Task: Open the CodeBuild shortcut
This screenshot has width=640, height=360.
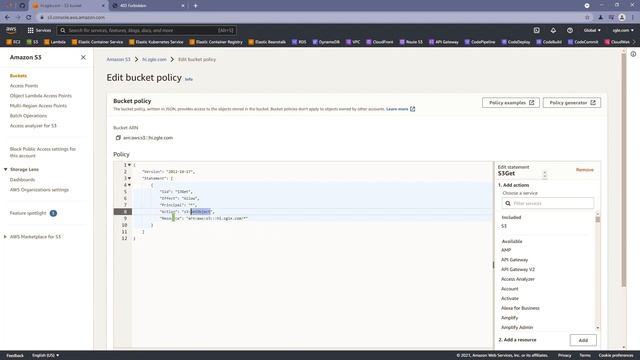Action: [549, 42]
